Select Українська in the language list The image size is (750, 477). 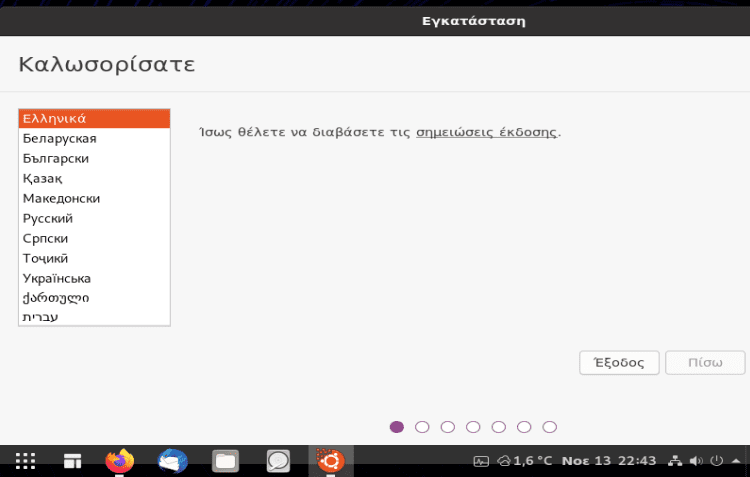(x=94, y=278)
